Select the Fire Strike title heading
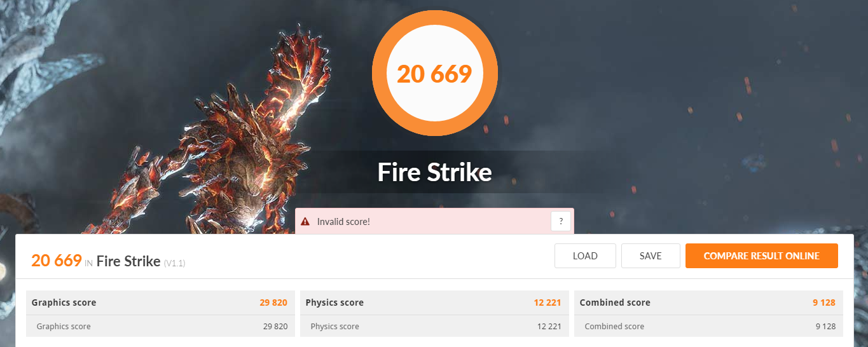Viewport: 868px width, 347px height. (434, 172)
